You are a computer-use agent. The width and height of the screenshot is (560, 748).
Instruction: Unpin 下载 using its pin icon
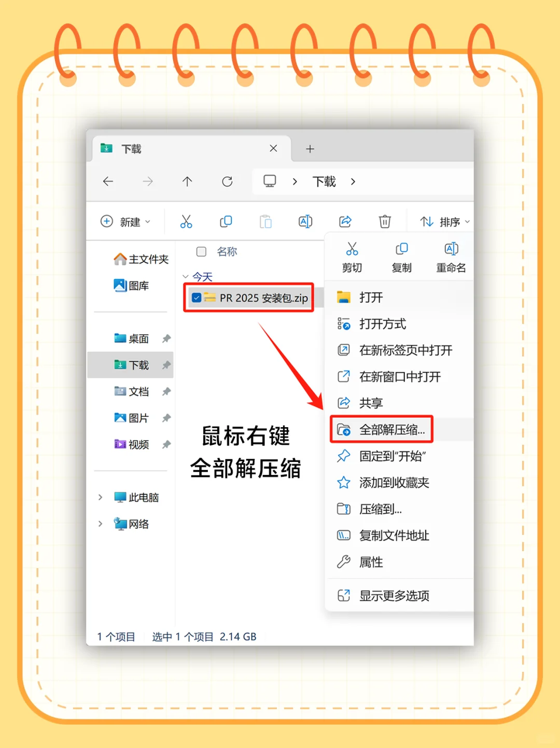(x=166, y=365)
